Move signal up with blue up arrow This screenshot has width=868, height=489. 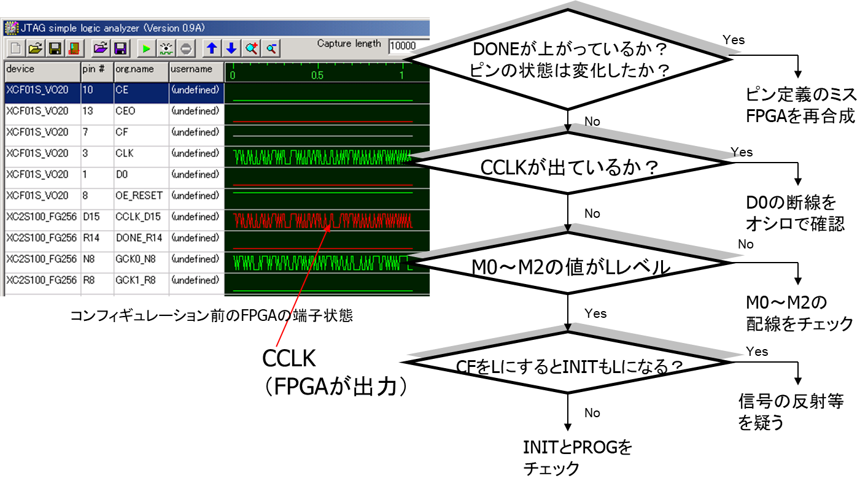point(211,48)
